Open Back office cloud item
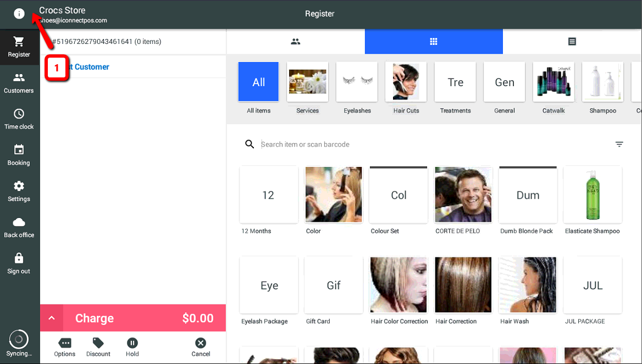This screenshot has width=642, height=364. click(x=19, y=228)
